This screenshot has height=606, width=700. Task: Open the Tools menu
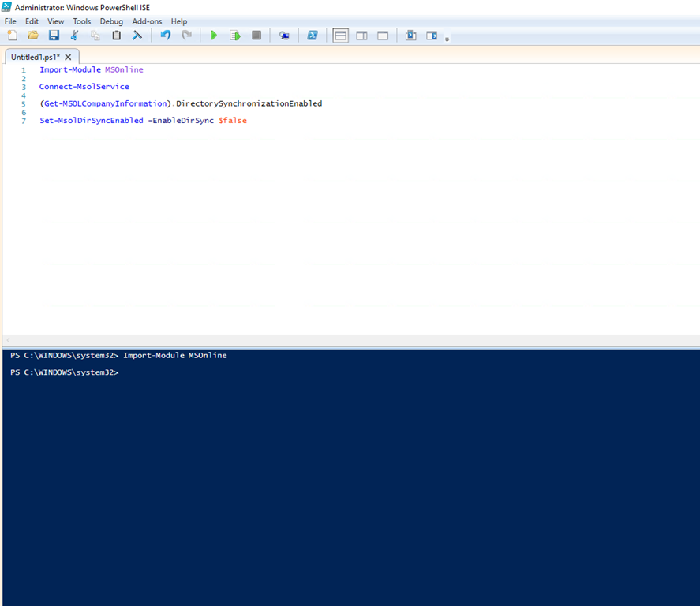(82, 21)
